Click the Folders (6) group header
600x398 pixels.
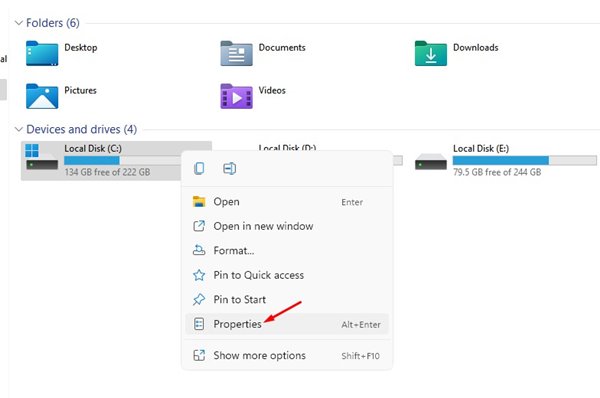point(53,23)
